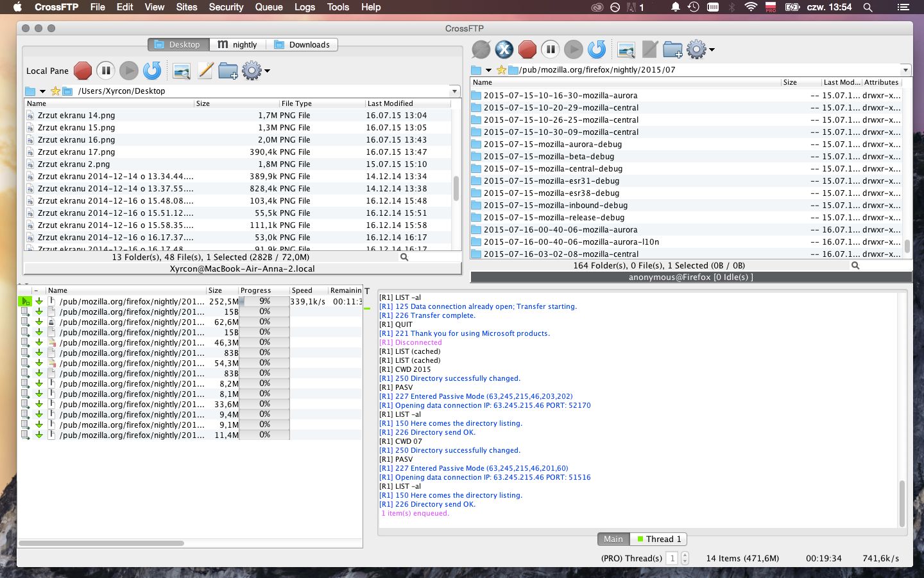Pause remote transfer with remote toolbar pause button
Screen dimensions: 924x578
click(551, 49)
